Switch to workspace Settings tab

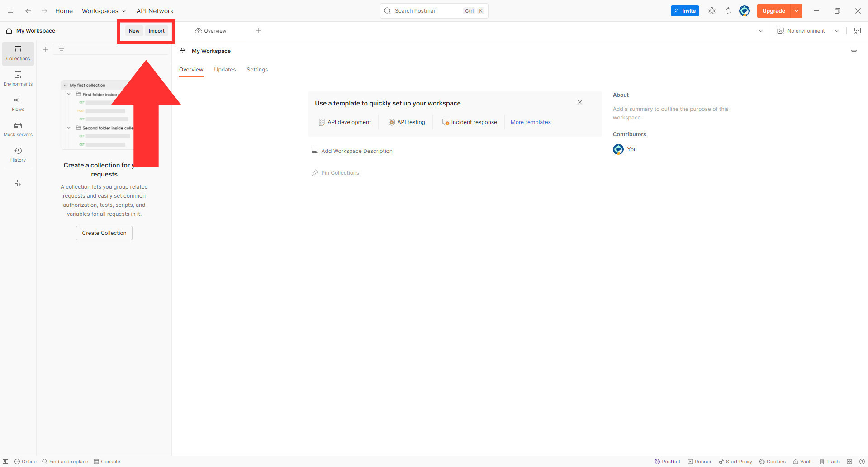tap(257, 70)
